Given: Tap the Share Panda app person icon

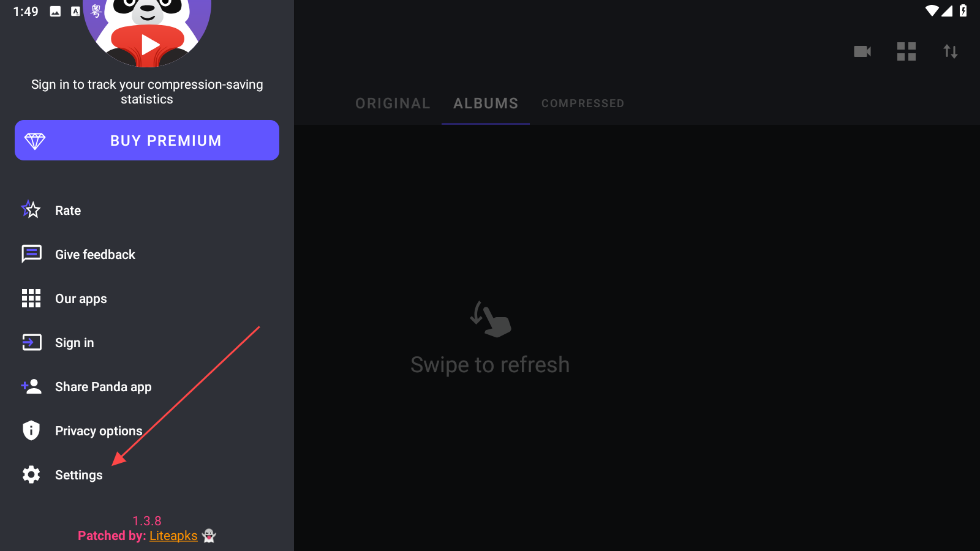Looking at the screenshot, I should [x=31, y=386].
